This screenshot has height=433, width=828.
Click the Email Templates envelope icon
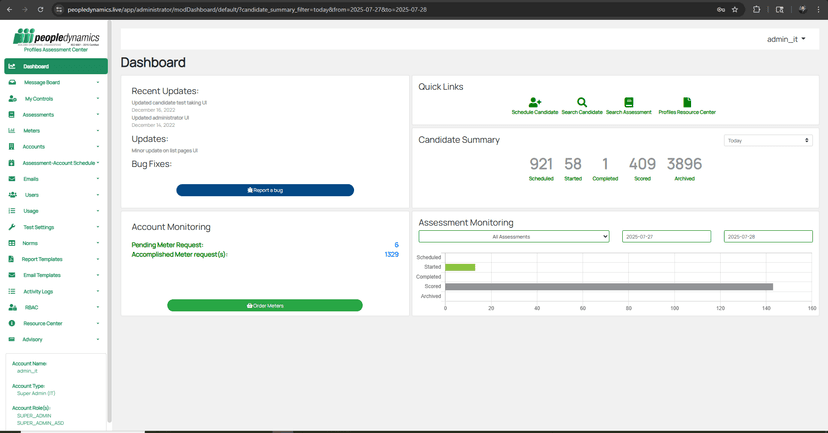tap(12, 275)
